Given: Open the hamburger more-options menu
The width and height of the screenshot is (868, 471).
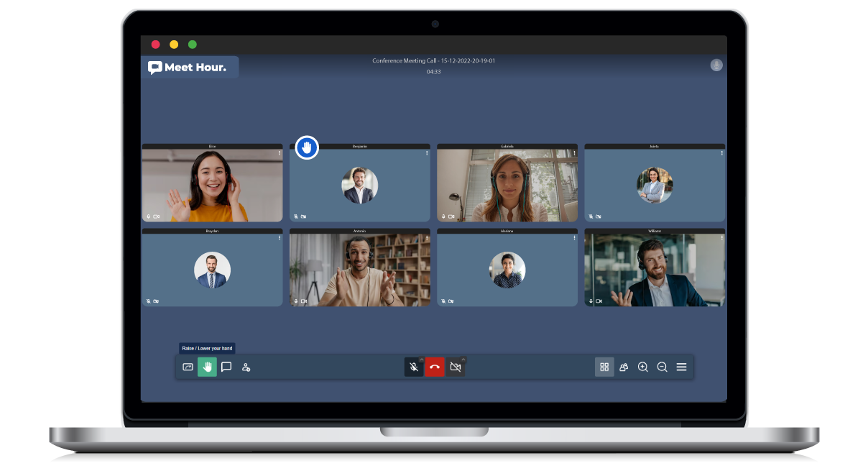Looking at the screenshot, I should click(x=682, y=367).
